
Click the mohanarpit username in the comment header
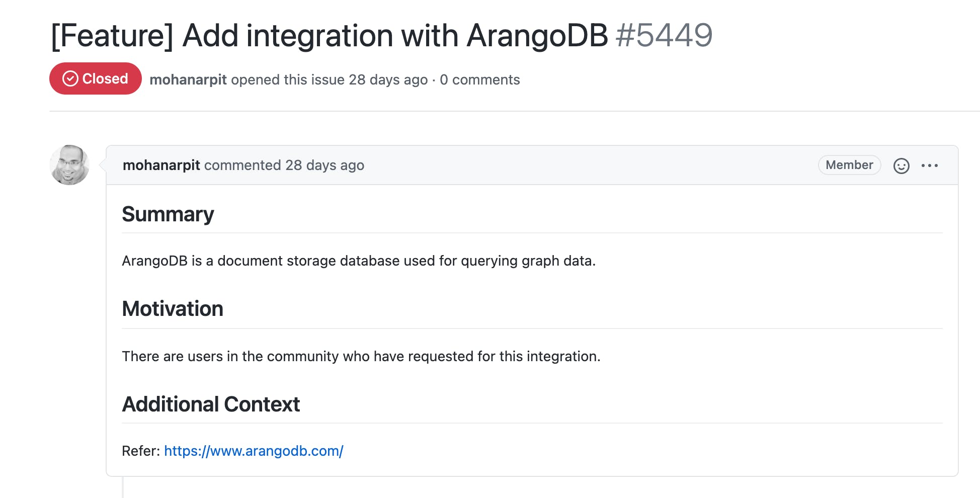click(161, 165)
